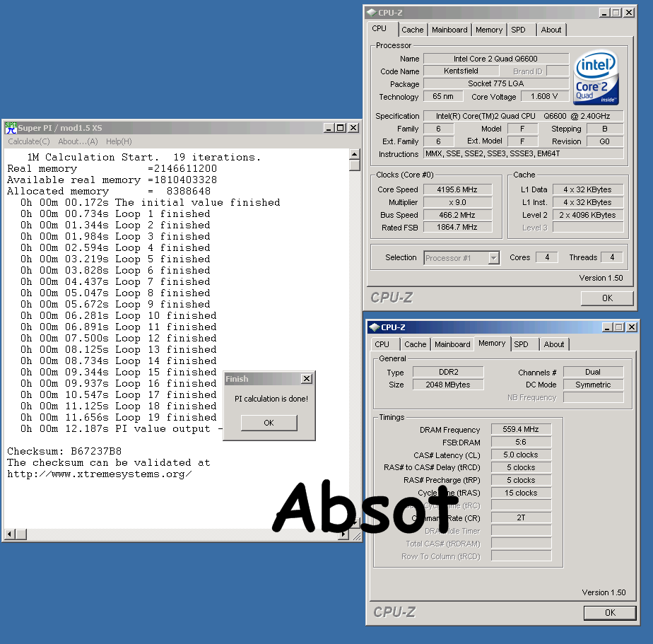
Task: Click the Command Rate value 2T
Action: coord(521,517)
